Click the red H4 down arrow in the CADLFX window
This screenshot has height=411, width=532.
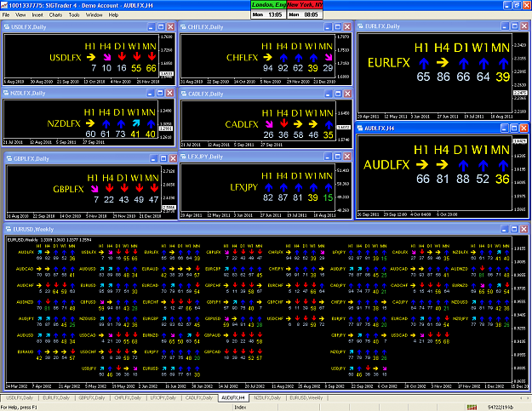(283, 123)
